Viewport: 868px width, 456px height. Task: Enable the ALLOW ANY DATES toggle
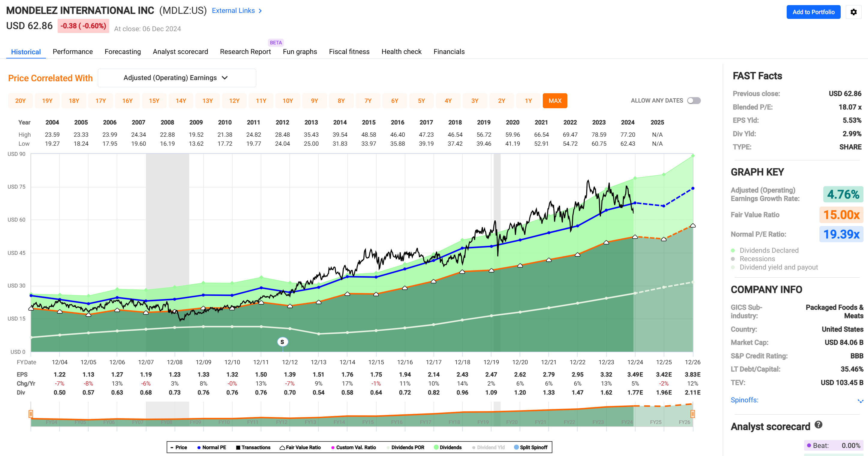tap(694, 100)
